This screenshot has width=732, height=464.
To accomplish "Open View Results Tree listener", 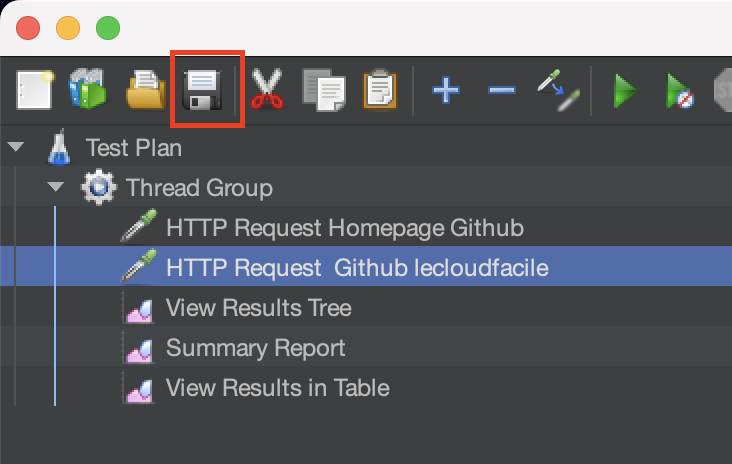I will point(258,307).
